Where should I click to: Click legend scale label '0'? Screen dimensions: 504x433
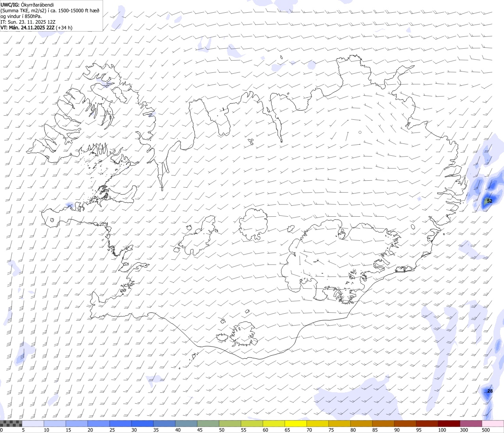[1, 430]
